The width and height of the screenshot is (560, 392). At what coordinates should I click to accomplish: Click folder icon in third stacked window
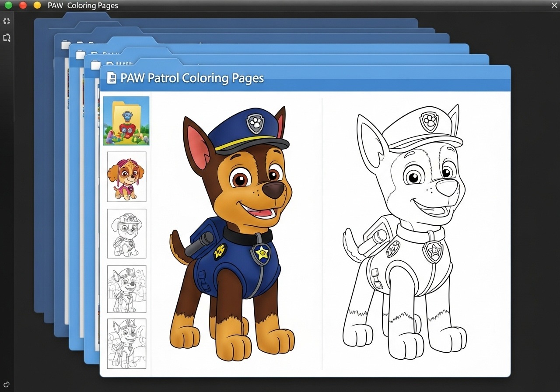point(80,55)
